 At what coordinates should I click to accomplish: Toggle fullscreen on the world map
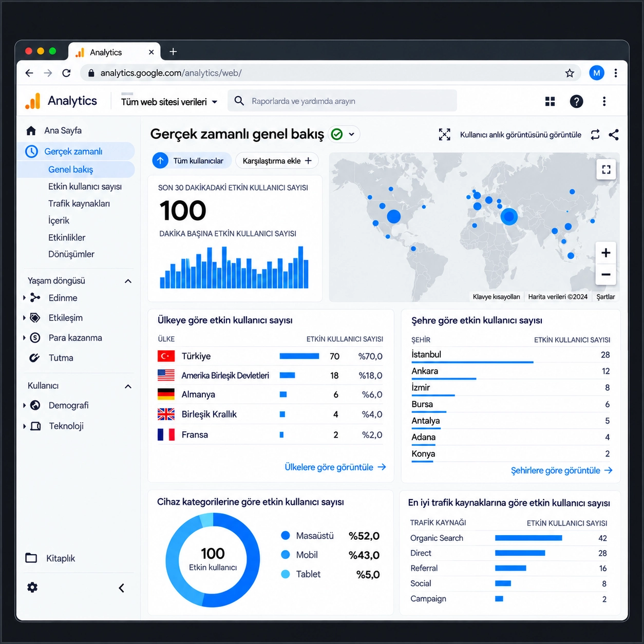[x=606, y=169]
